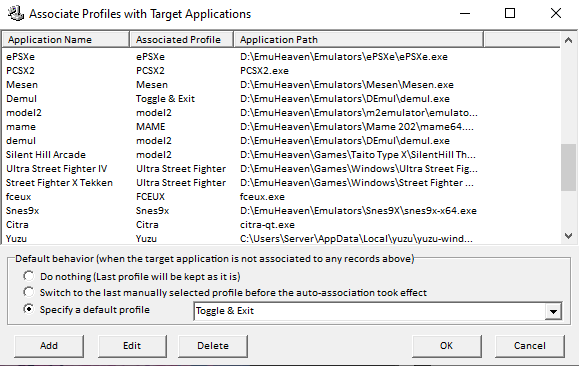Click the citra-qt.exe path cell

[x=267, y=225]
